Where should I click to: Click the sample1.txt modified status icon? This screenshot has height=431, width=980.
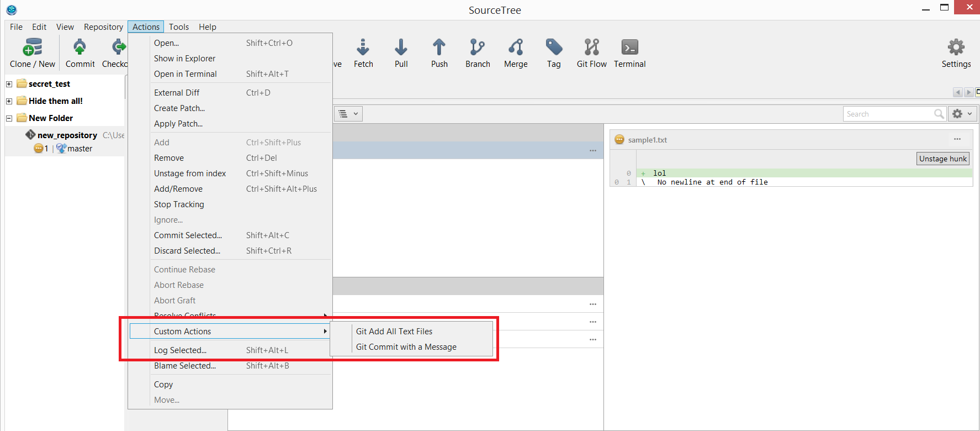coord(619,140)
